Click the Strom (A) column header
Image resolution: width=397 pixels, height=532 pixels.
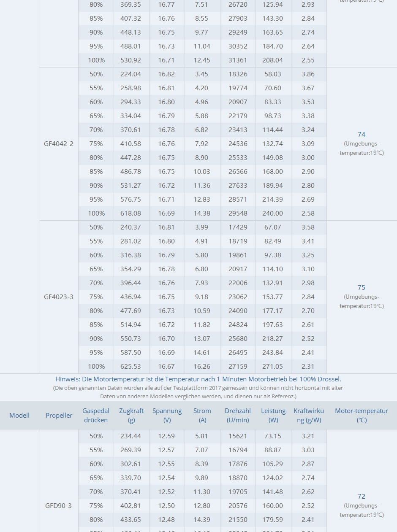point(202,415)
